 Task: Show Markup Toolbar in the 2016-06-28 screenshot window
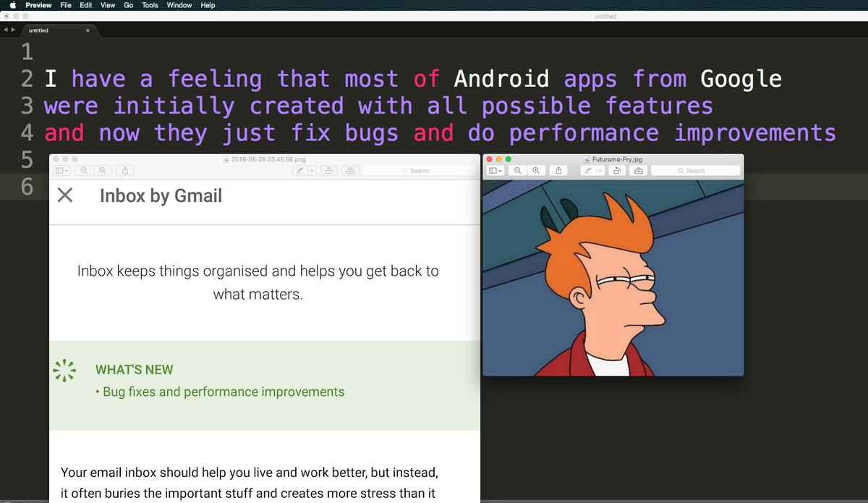click(351, 171)
